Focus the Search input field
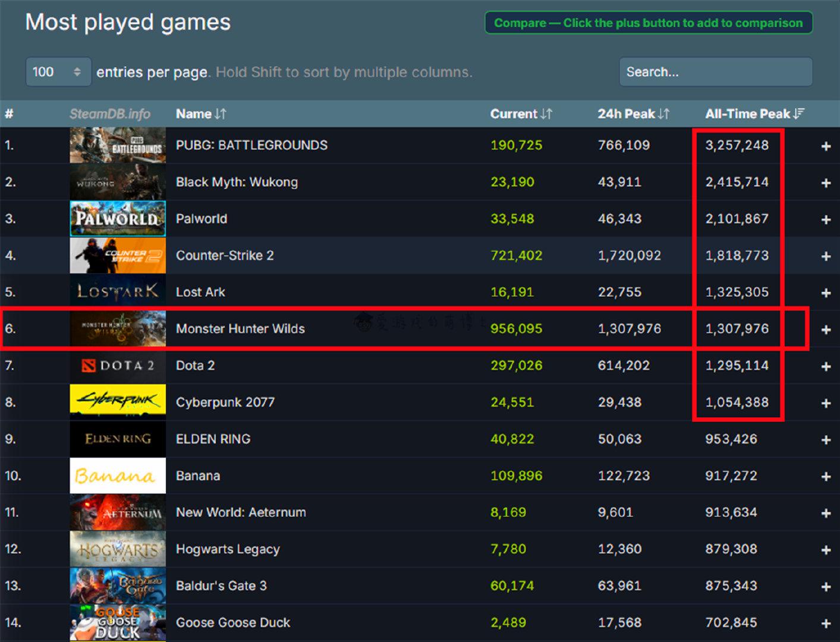The image size is (840, 642). (x=716, y=72)
